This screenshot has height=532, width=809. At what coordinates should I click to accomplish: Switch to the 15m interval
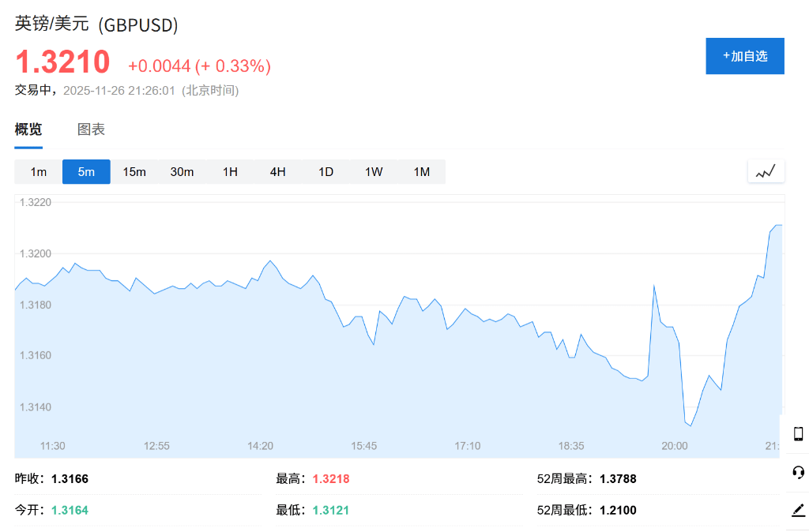(134, 172)
